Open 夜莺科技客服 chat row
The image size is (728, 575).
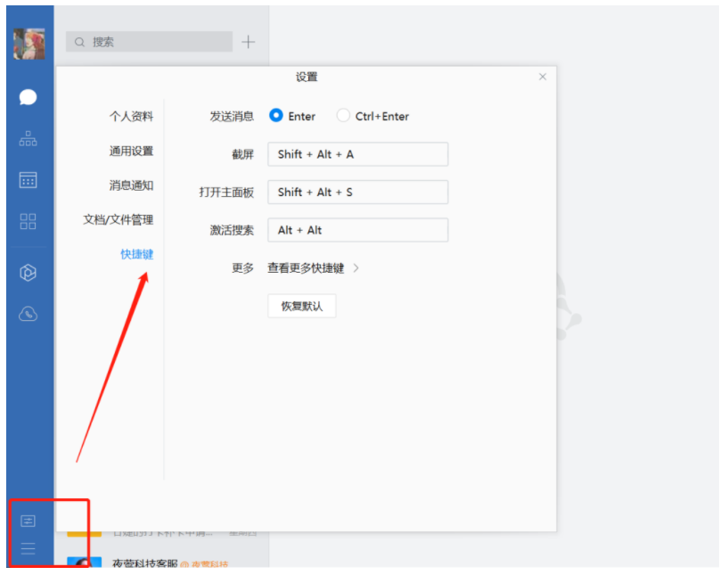162,563
